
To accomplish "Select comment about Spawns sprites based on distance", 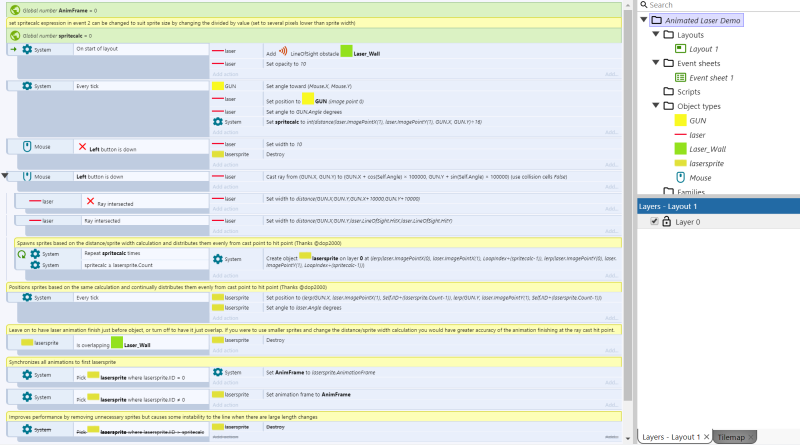I will (318, 243).
